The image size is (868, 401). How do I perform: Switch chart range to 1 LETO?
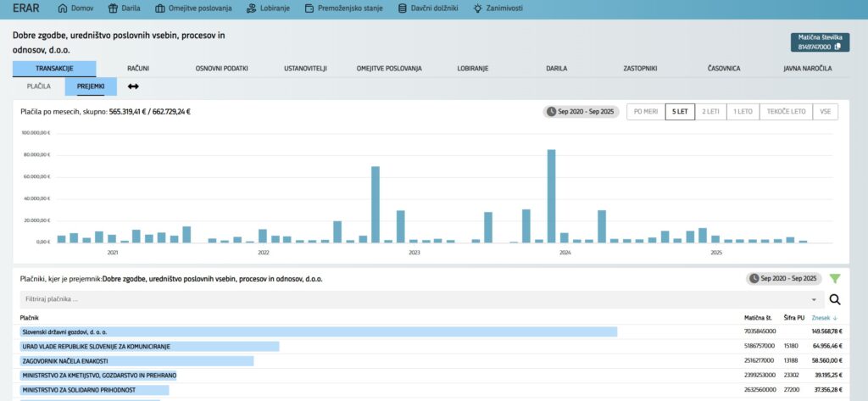coord(743,111)
